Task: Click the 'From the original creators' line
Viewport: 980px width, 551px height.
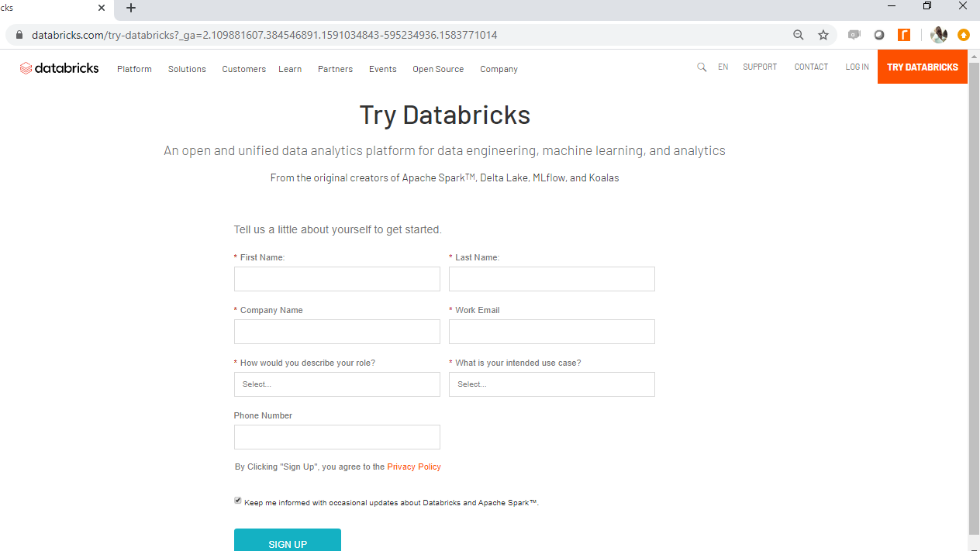Action: [x=444, y=177]
